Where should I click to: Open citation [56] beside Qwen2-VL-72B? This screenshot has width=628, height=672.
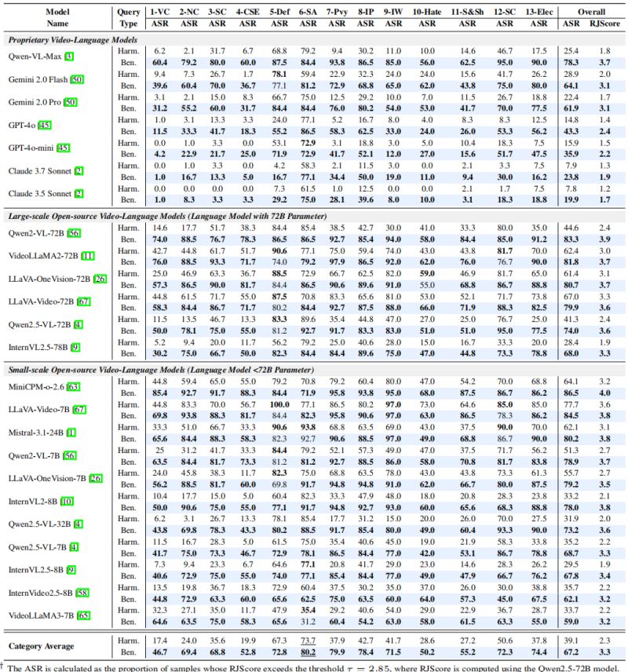point(74,233)
